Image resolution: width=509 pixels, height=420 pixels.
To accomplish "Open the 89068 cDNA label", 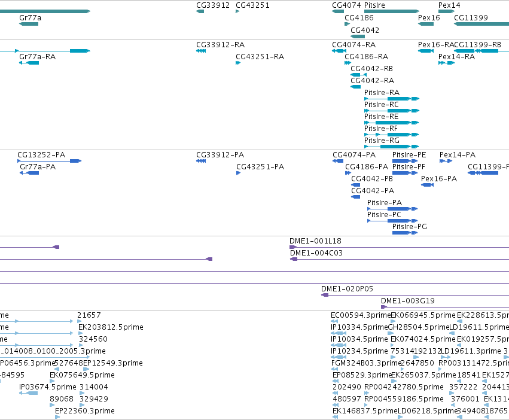I will click(x=62, y=399).
